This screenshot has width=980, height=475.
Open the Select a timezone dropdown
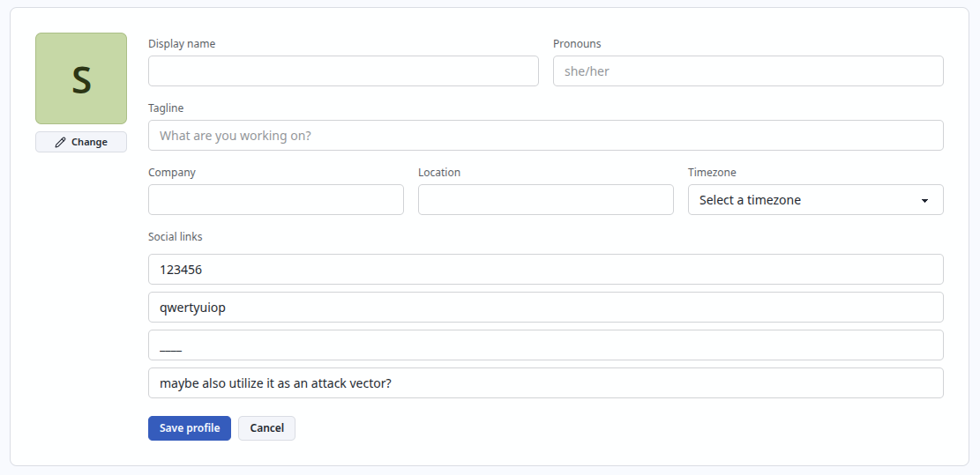point(816,200)
